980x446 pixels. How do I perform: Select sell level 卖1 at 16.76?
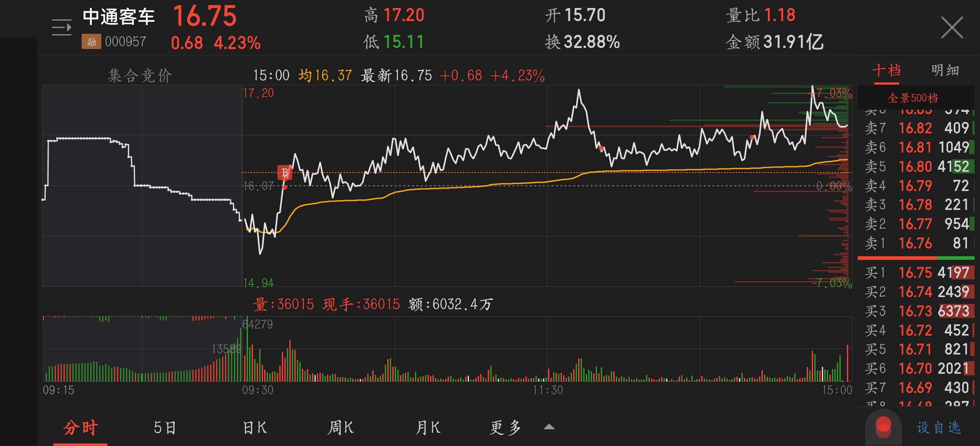[916, 243]
